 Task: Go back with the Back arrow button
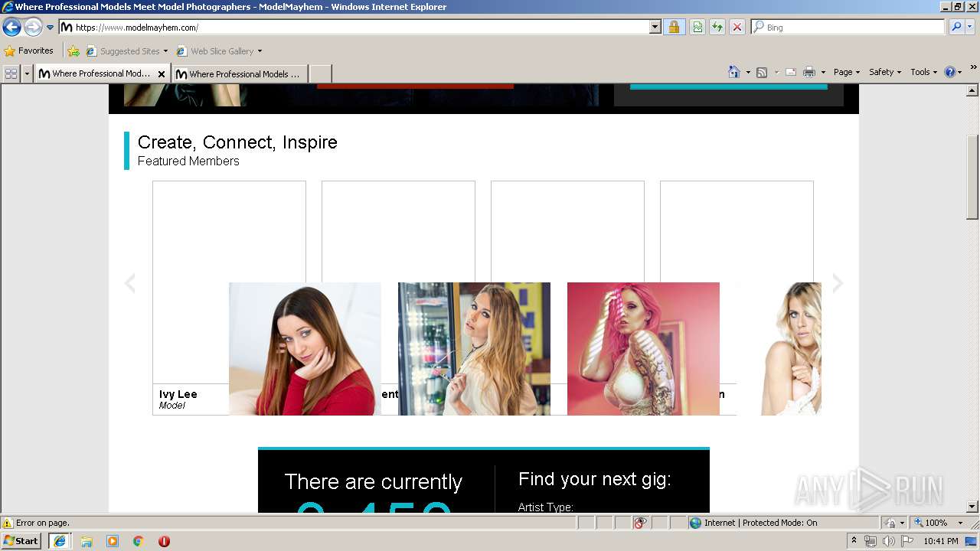click(11, 28)
